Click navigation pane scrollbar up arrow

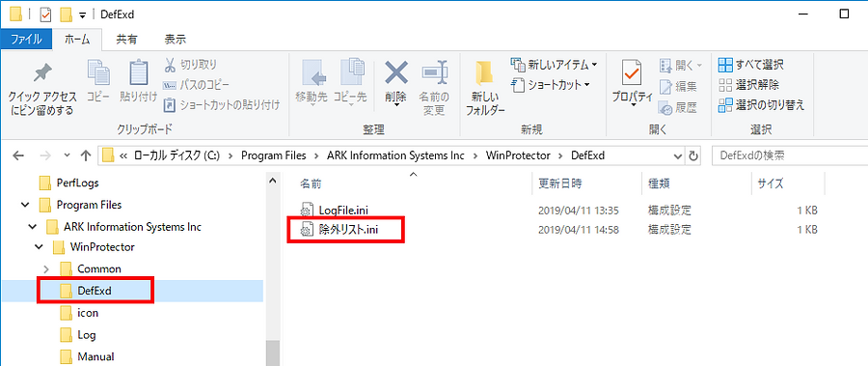[x=272, y=181]
